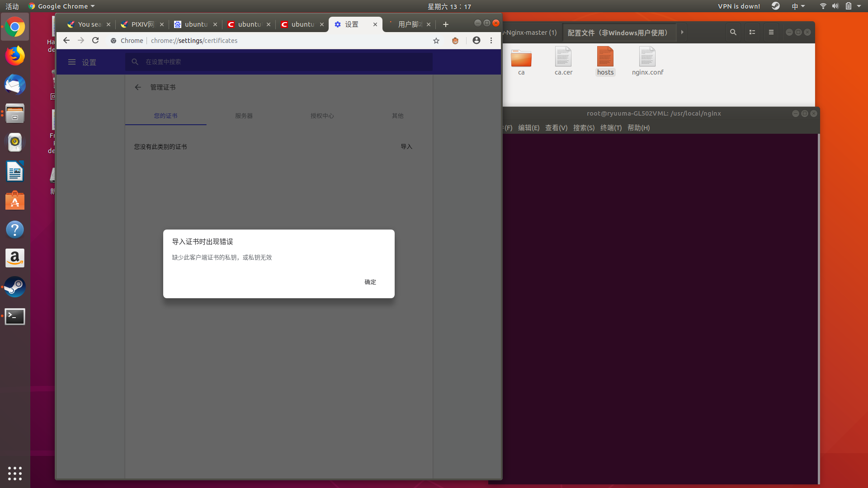
Task: Toggle the file manager view mode icon
Action: pos(752,33)
